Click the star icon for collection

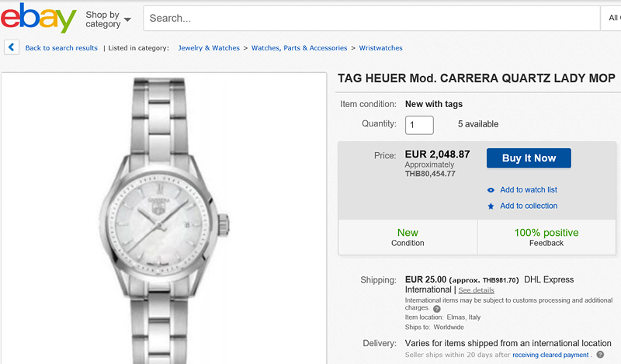pos(491,206)
